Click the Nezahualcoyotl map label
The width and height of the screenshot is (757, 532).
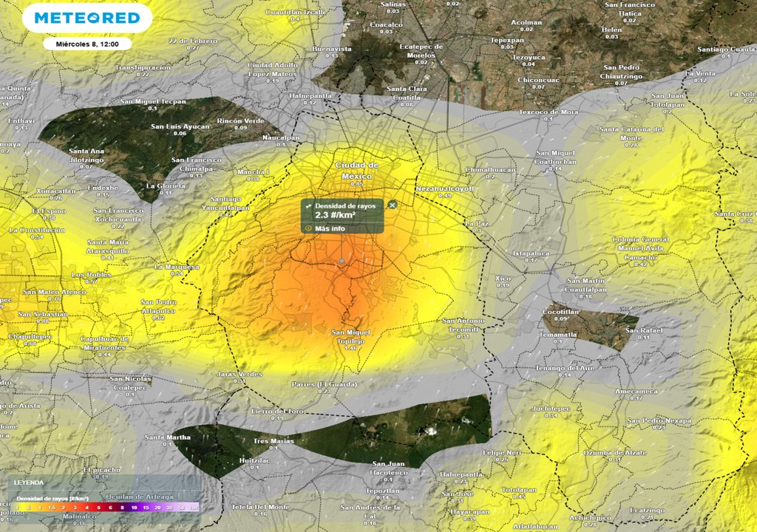[x=445, y=189]
